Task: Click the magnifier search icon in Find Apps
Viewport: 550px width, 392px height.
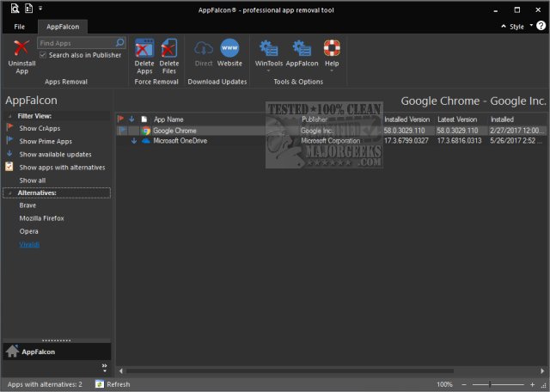Action: pos(119,43)
